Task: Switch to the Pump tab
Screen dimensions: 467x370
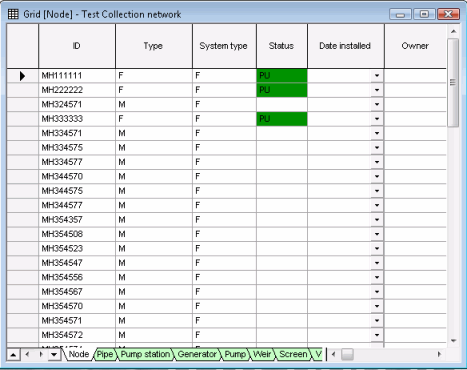Action: coord(235,354)
